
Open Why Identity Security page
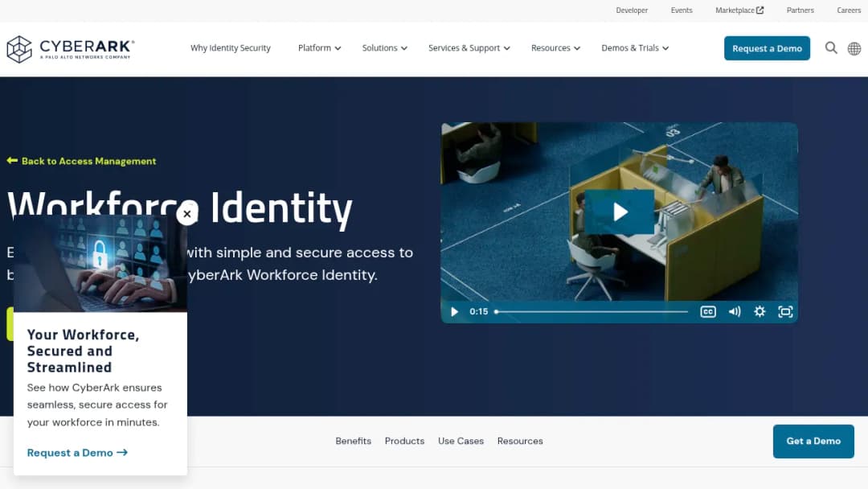(x=231, y=48)
